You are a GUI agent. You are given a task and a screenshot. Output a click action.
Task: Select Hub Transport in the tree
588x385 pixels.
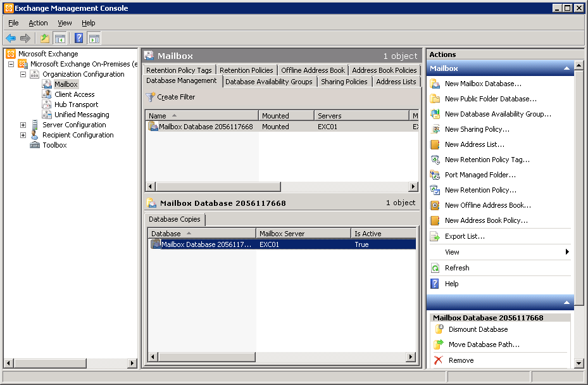coord(76,104)
